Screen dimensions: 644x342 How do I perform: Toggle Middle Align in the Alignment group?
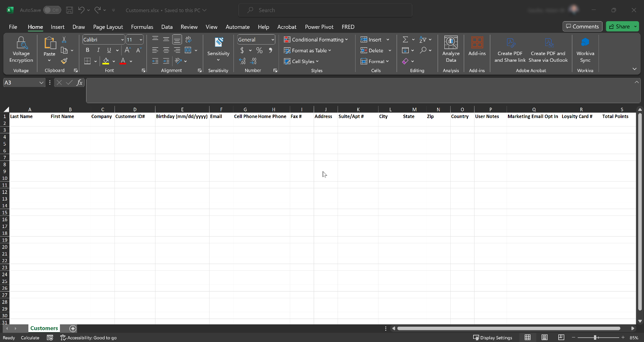click(x=166, y=40)
